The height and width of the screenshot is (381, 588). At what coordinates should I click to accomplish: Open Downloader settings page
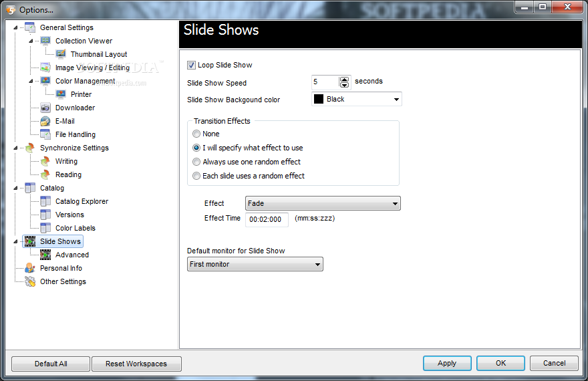click(75, 108)
